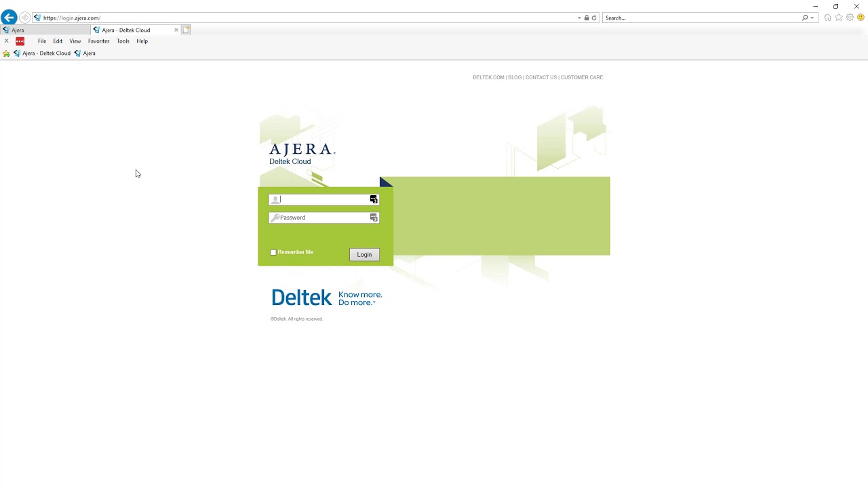Go back with the browser Back arrow
868x488 pixels.
9,18
